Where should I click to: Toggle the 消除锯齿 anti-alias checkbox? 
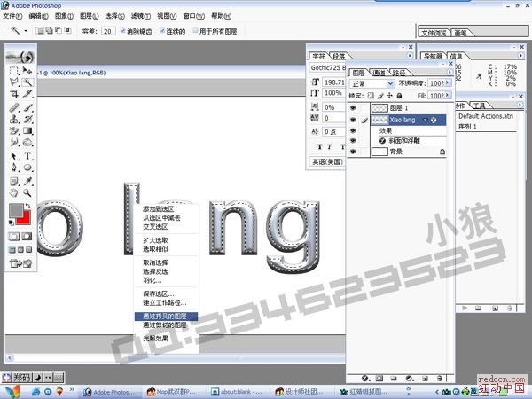click(x=122, y=30)
